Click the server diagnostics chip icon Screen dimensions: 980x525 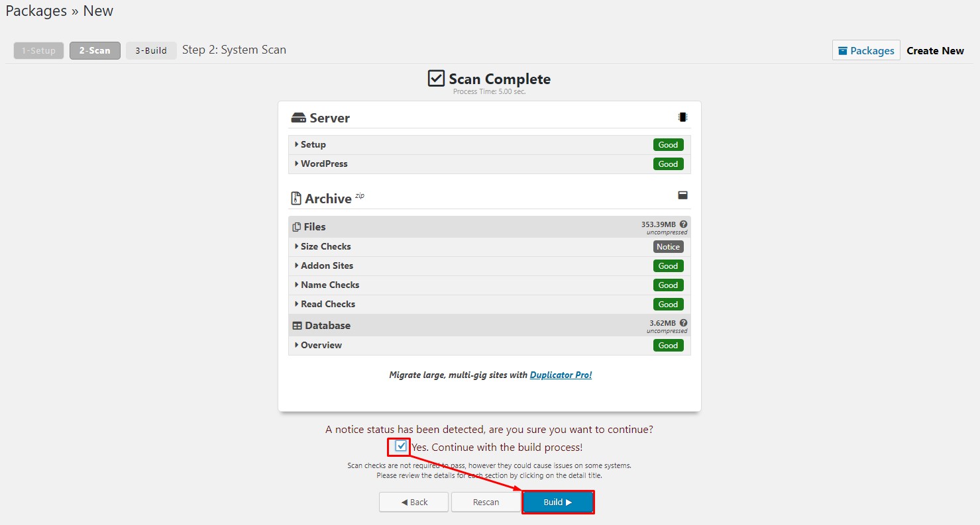click(x=682, y=117)
